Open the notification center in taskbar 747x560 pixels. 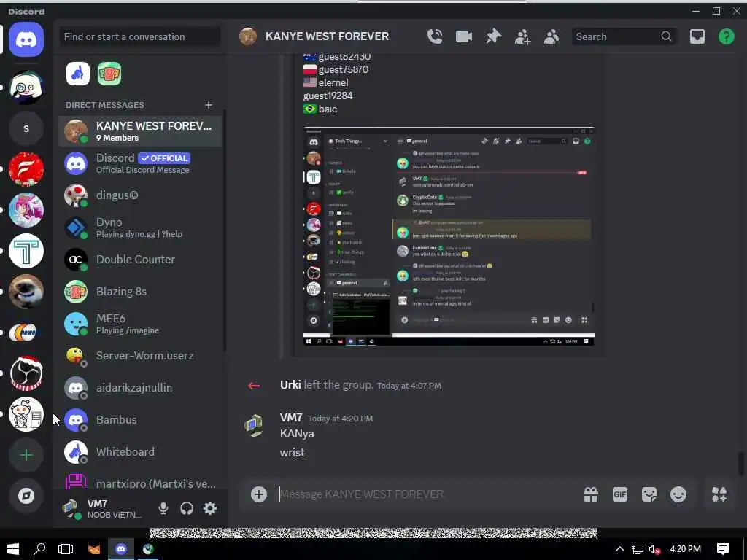(x=723, y=549)
